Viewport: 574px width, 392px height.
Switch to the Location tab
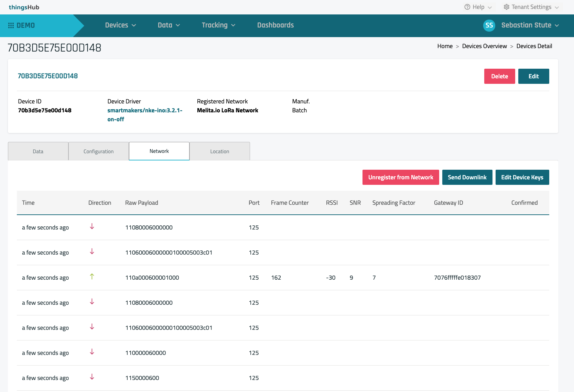coord(220,152)
